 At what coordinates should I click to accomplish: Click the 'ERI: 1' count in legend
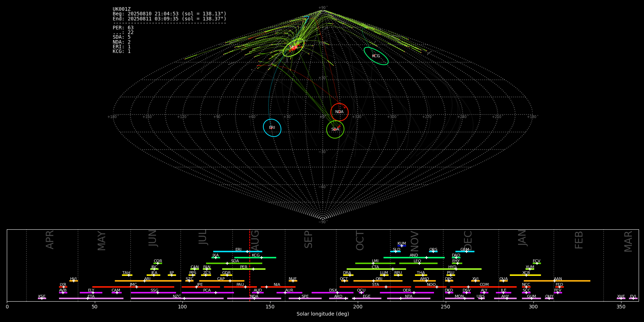click(x=122, y=47)
